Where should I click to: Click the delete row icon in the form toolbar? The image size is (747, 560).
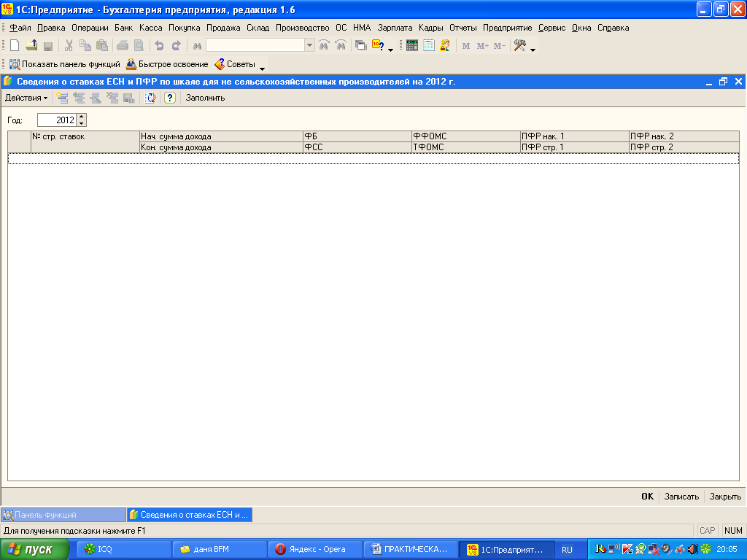[x=112, y=98]
